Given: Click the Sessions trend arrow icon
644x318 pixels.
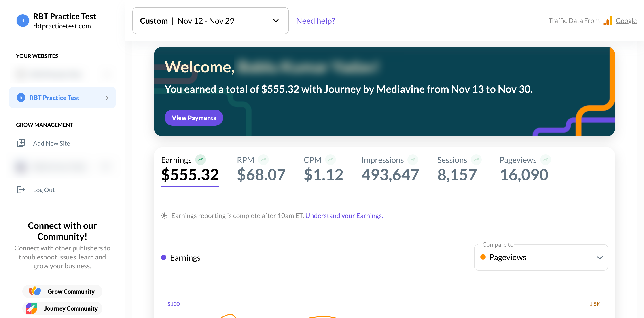Looking at the screenshot, I should point(476,160).
